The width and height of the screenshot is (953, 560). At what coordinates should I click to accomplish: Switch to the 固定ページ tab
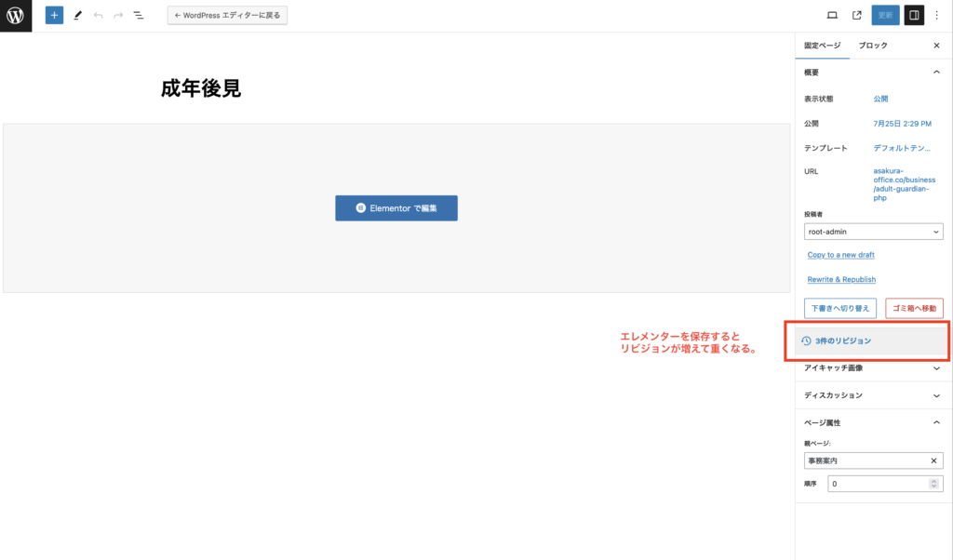click(822, 46)
